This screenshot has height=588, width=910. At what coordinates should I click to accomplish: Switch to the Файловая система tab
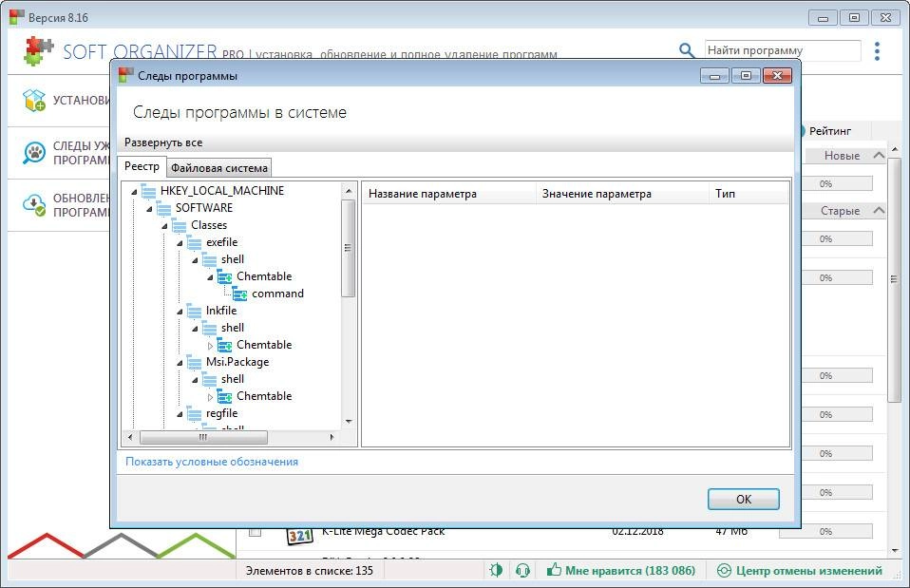click(219, 168)
